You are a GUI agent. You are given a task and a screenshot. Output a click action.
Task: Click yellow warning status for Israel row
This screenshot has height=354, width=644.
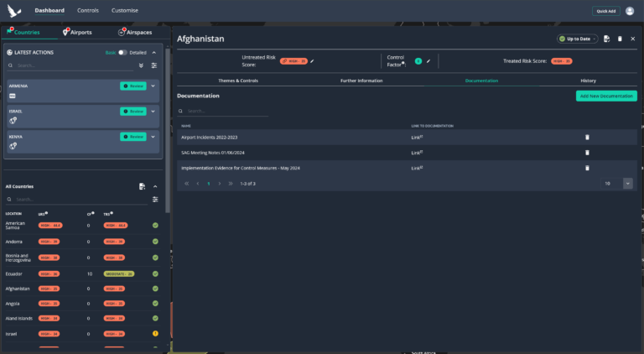click(155, 334)
